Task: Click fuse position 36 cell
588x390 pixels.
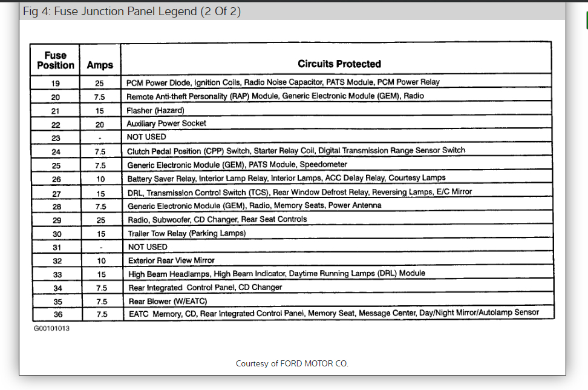Action: pyautogui.click(x=57, y=314)
